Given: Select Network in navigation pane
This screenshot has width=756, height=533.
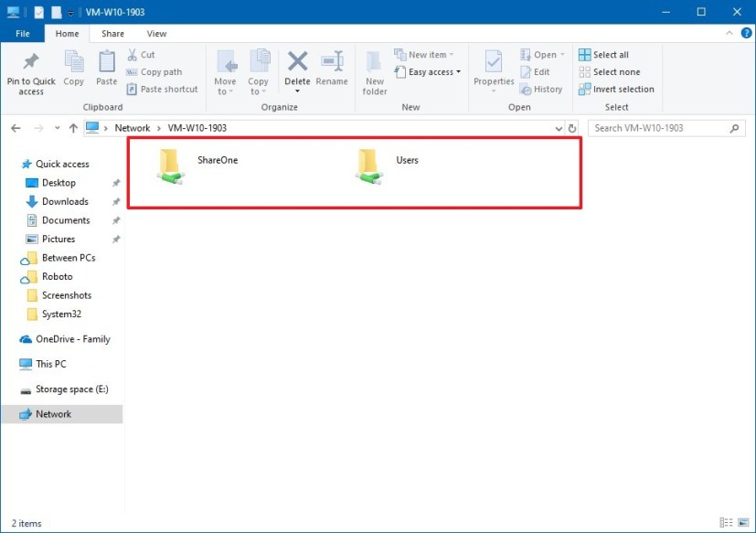Looking at the screenshot, I should pyautogui.click(x=62, y=414).
